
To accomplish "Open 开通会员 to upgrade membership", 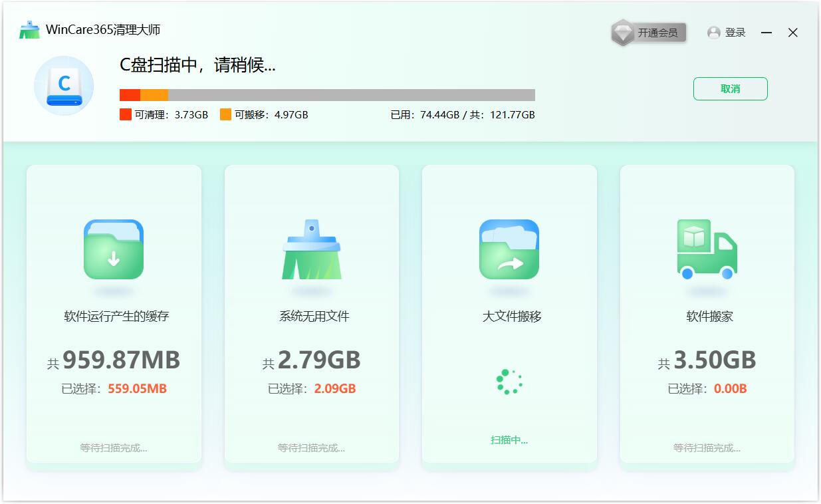I will click(658, 31).
